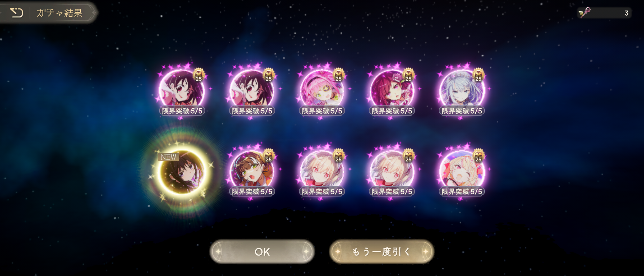Tap the ticket count showing 3
The height and width of the screenshot is (276, 644).
[626, 13]
